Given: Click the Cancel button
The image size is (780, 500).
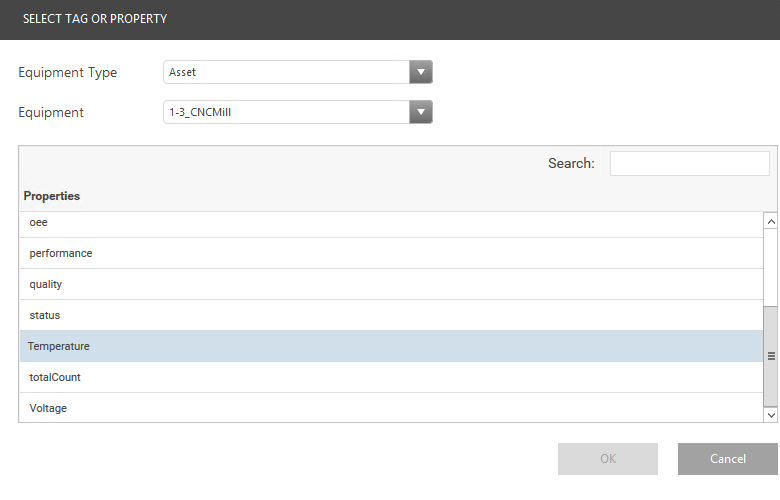Looking at the screenshot, I should 727,459.
